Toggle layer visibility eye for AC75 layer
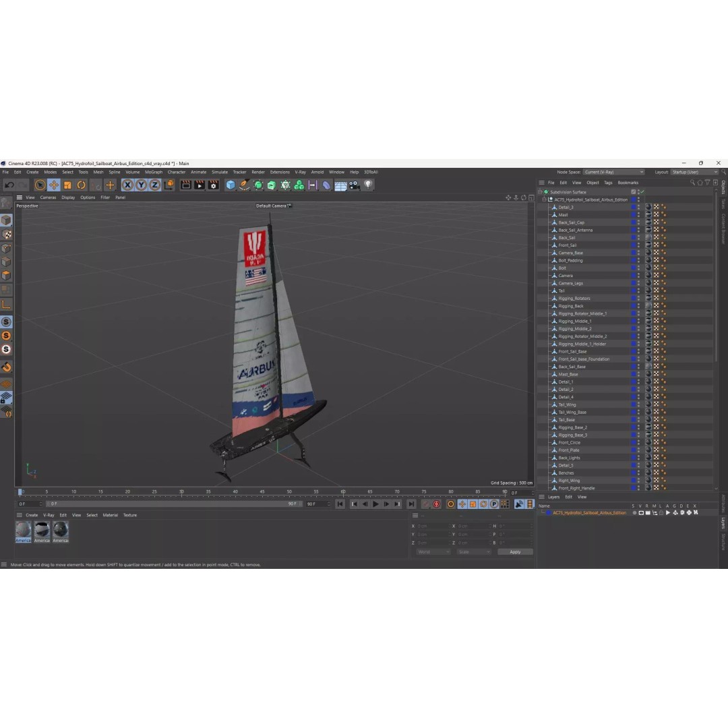The width and height of the screenshot is (728, 728). (x=641, y=513)
